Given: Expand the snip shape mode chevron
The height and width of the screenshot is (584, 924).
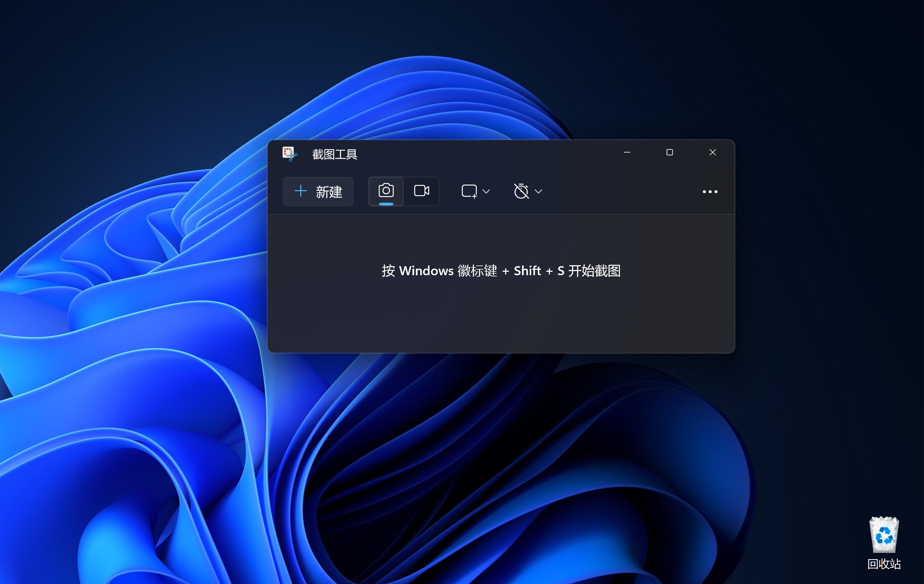Looking at the screenshot, I should 486,191.
